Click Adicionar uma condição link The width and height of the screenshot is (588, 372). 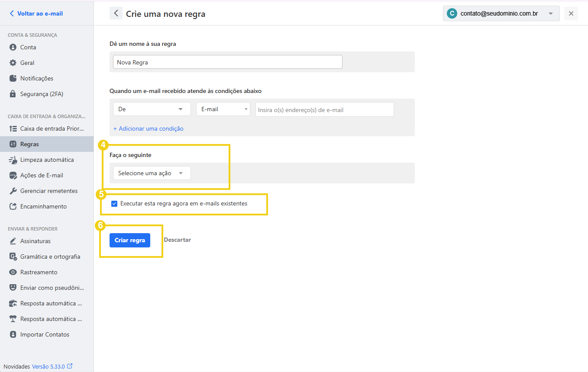[x=149, y=128]
